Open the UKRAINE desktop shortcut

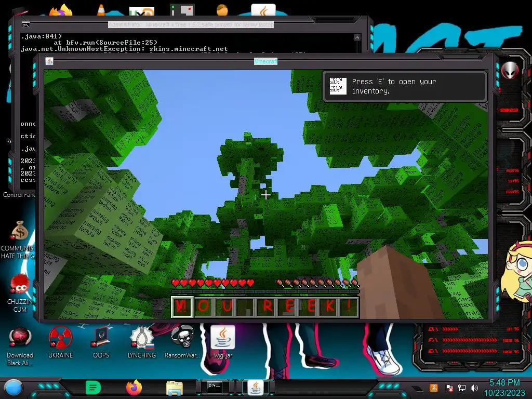coord(60,343)
